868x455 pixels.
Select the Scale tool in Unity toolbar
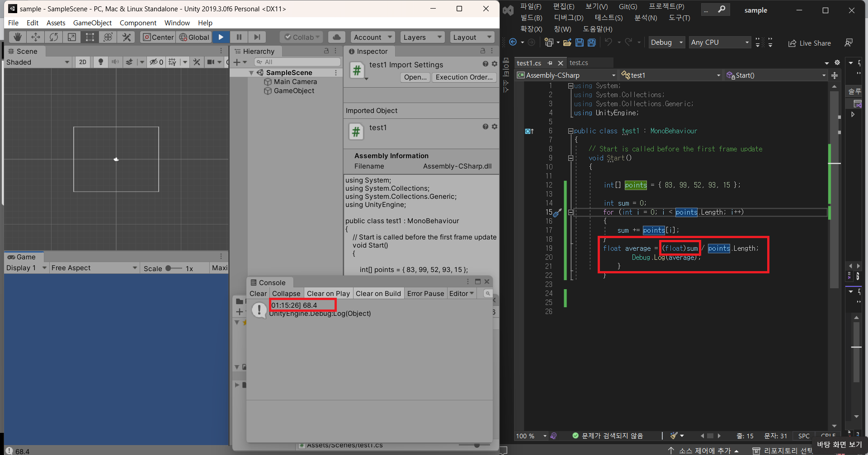click(72, 37)
